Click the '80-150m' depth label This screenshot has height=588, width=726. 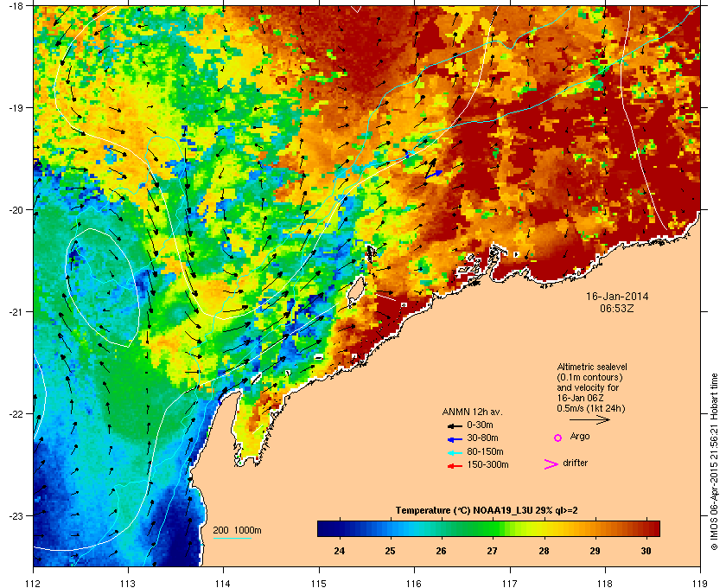point(485,451)
